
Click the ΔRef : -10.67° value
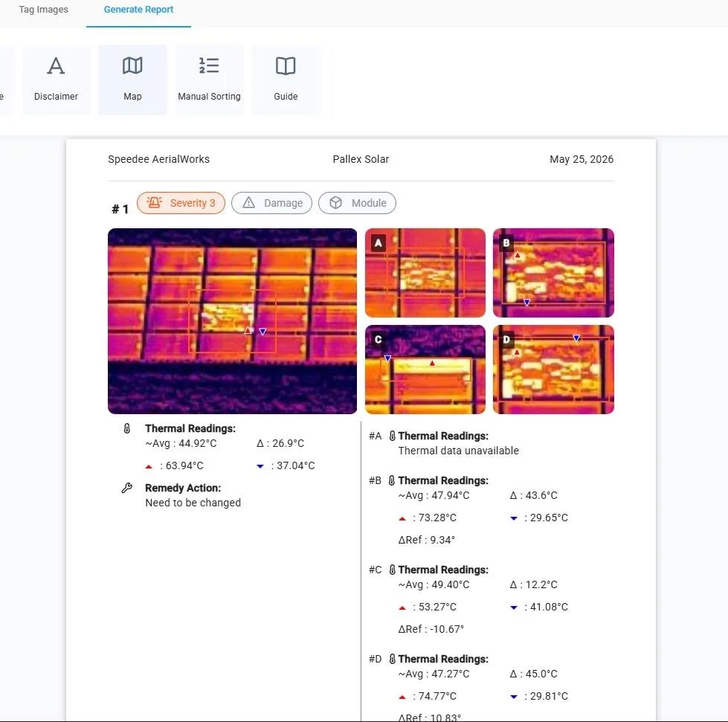pos(431,629)
